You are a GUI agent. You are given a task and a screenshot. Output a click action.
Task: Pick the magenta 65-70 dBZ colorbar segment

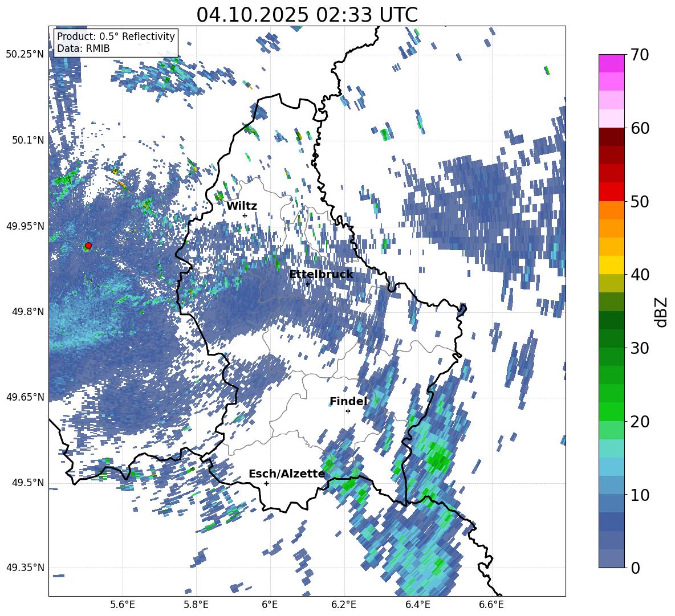611,73
